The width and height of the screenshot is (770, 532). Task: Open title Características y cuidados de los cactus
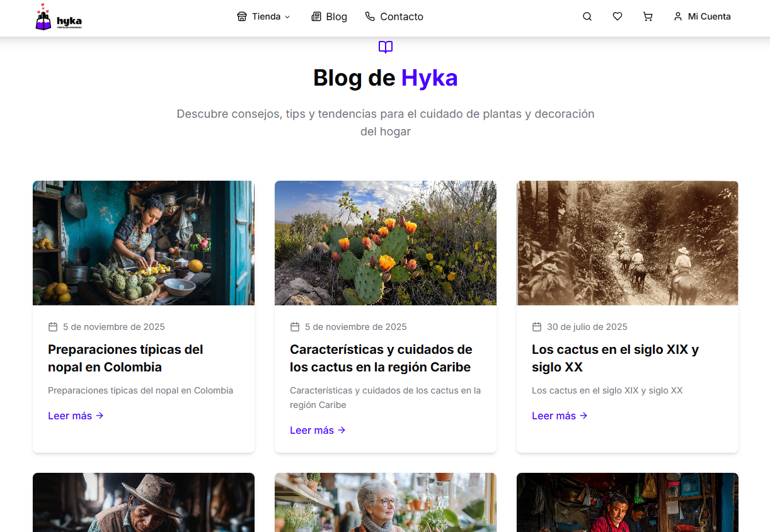click(381, 358)
